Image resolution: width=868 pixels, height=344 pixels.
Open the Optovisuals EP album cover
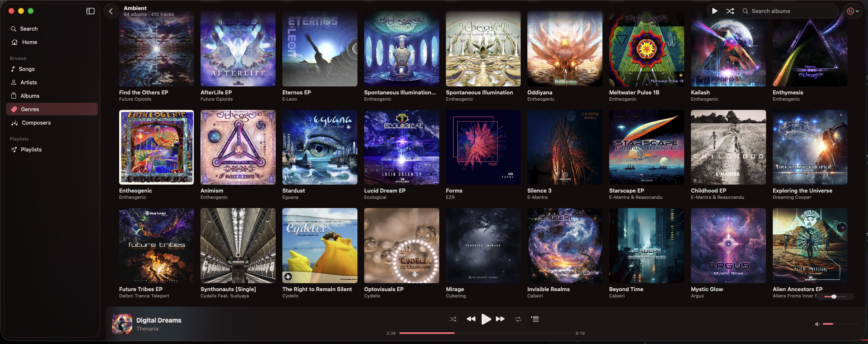(x=401, y=246)
